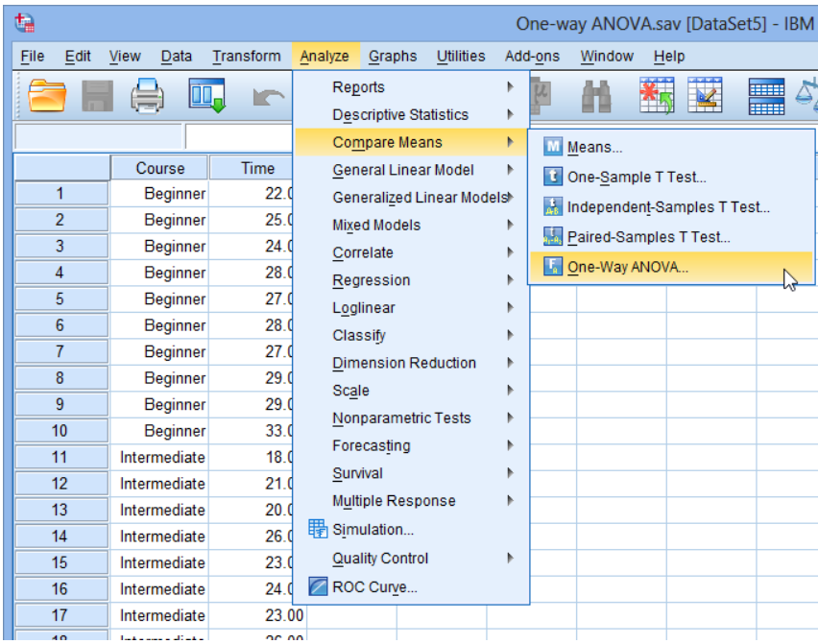The width and height of the screenshot is (818, 644).
Task: Open the Data menu
Action: 177,56
